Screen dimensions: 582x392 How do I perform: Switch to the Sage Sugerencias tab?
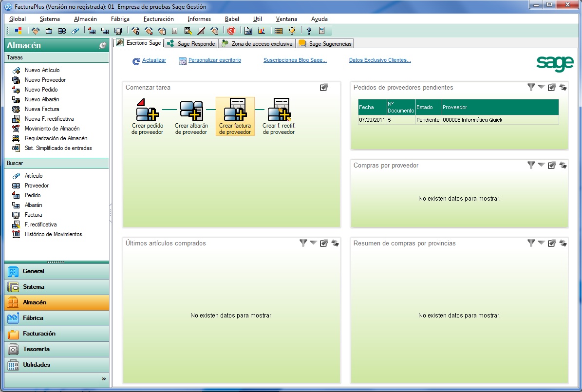click(x=325, y=43)
